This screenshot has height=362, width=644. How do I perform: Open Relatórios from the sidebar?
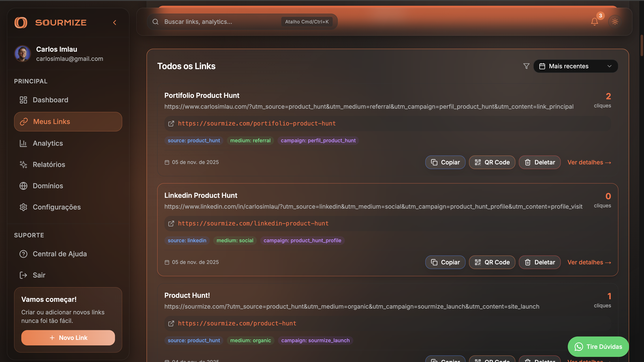click(49, 165)
